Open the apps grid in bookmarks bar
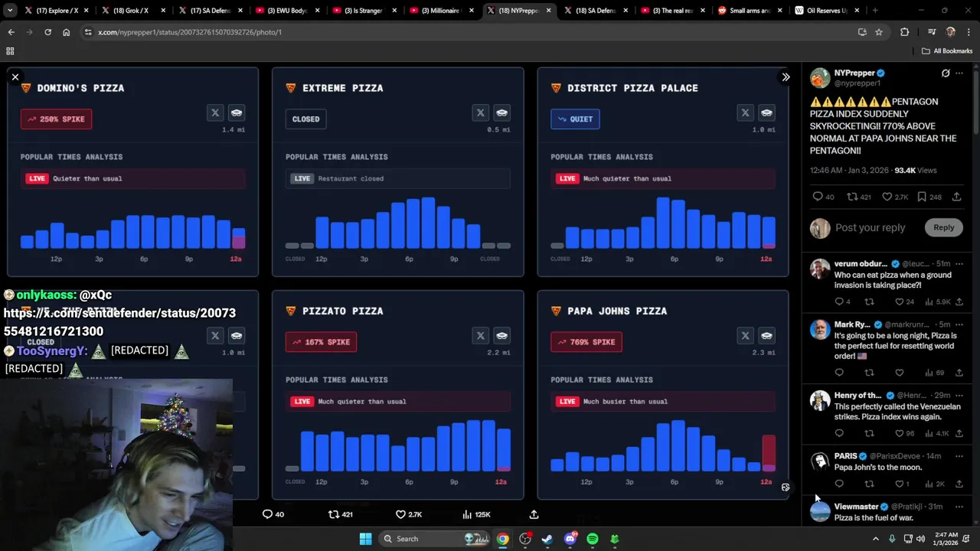980x551 pixels. pyautogui.click(x=10, y=51)
